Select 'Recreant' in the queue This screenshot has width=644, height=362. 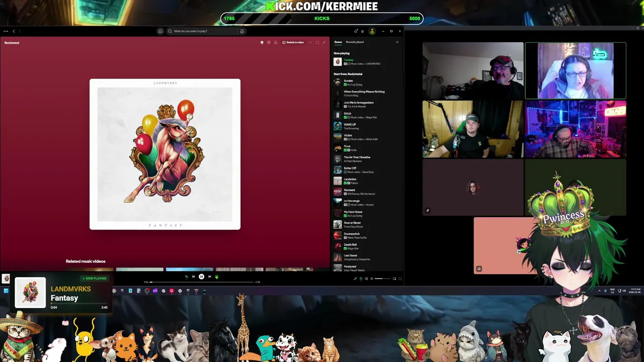(367, 192)
